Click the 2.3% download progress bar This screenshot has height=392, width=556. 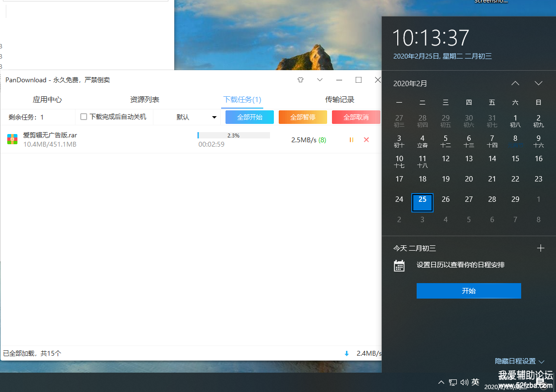234,136
